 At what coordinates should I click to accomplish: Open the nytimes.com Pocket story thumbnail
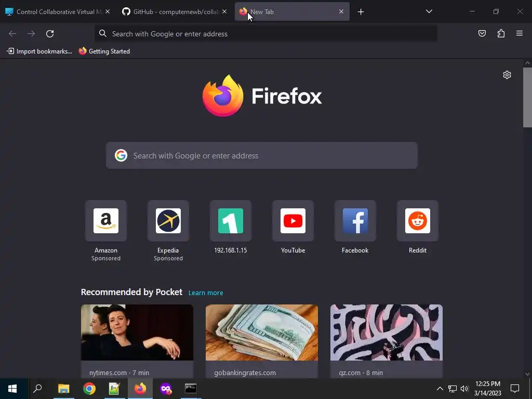(137, 332)
